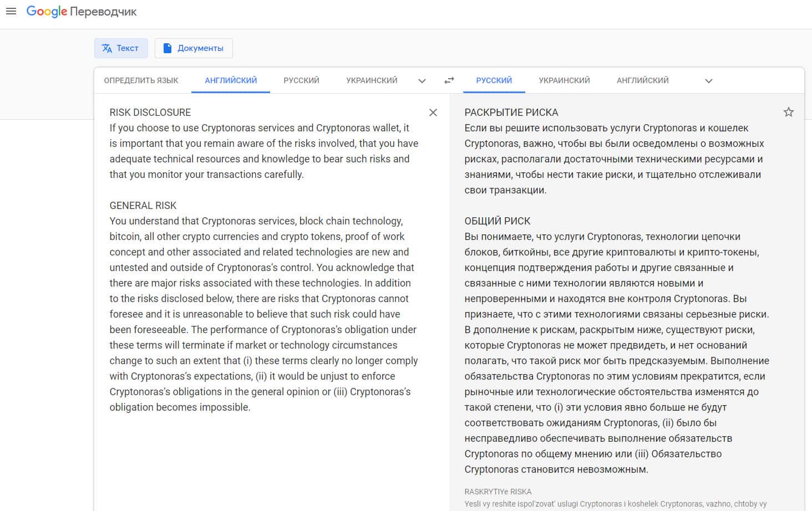Open the main hamburger menu
812x511 pixels.
[x=11, y=11]
